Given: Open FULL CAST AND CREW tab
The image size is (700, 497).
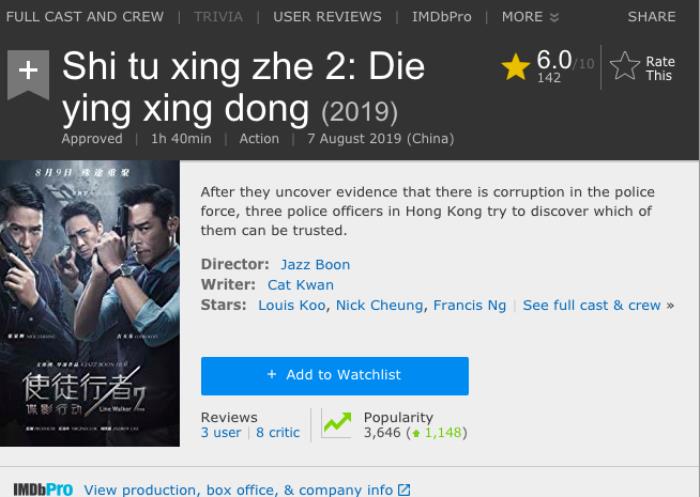Looking at the screenshot, I should pyautogui.click(x=84, y=16).
